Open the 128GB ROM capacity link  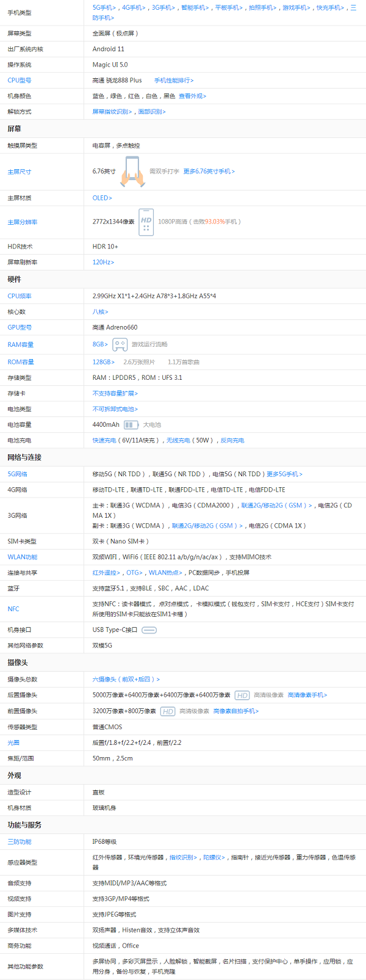click(103, 362)
